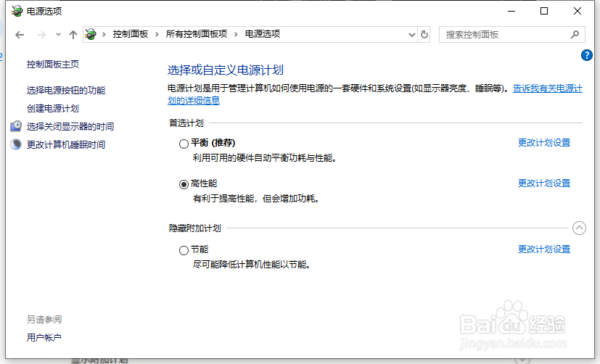Click 所有控制面板项 in the breadcrumb

tap(197, 34)
